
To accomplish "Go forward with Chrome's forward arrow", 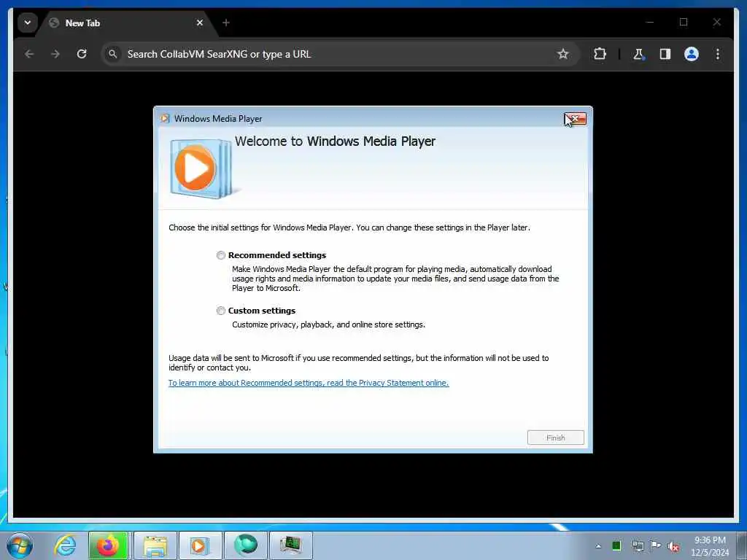I will [x=55, y=54].
